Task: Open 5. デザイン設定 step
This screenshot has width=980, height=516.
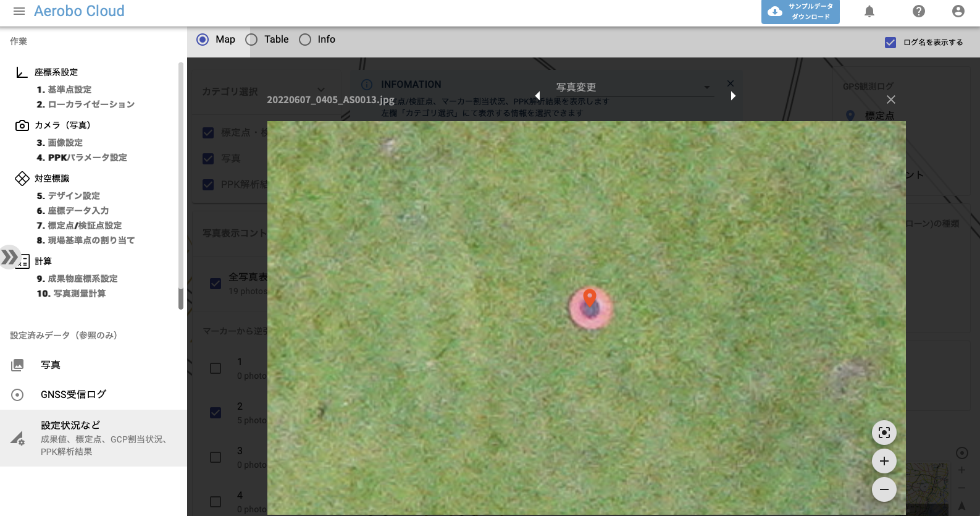Action: [68, 196]
